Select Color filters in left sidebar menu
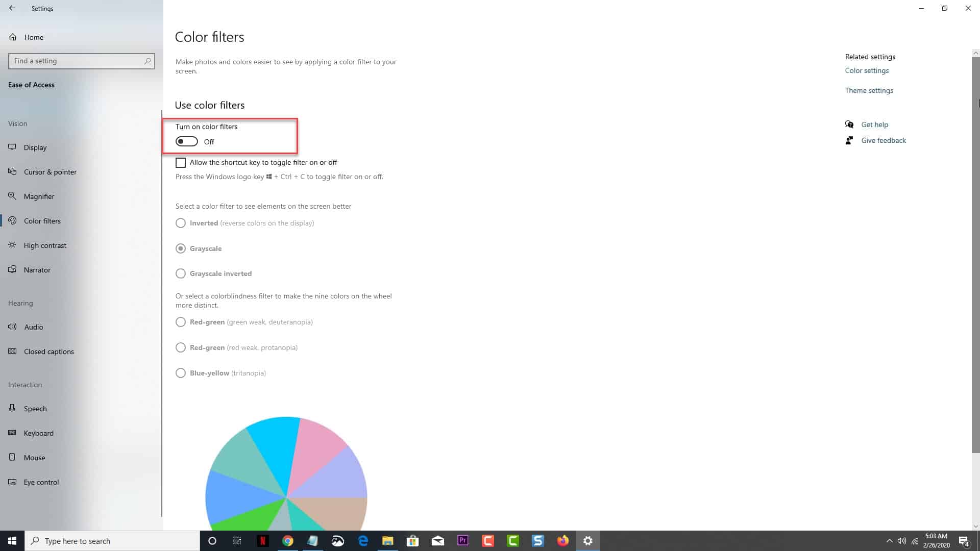This screenshot has width=980, height=551. tap(42, 221)
